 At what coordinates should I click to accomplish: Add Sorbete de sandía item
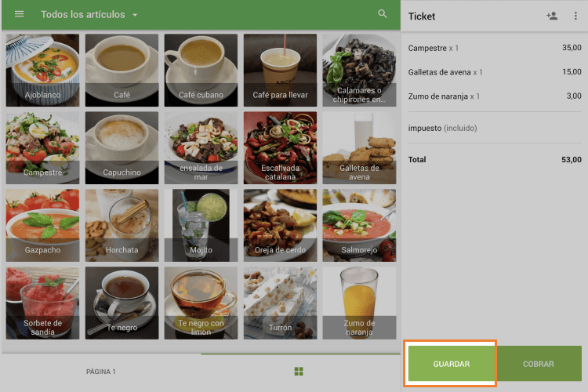pyautogui.click(x=43, y=303)
